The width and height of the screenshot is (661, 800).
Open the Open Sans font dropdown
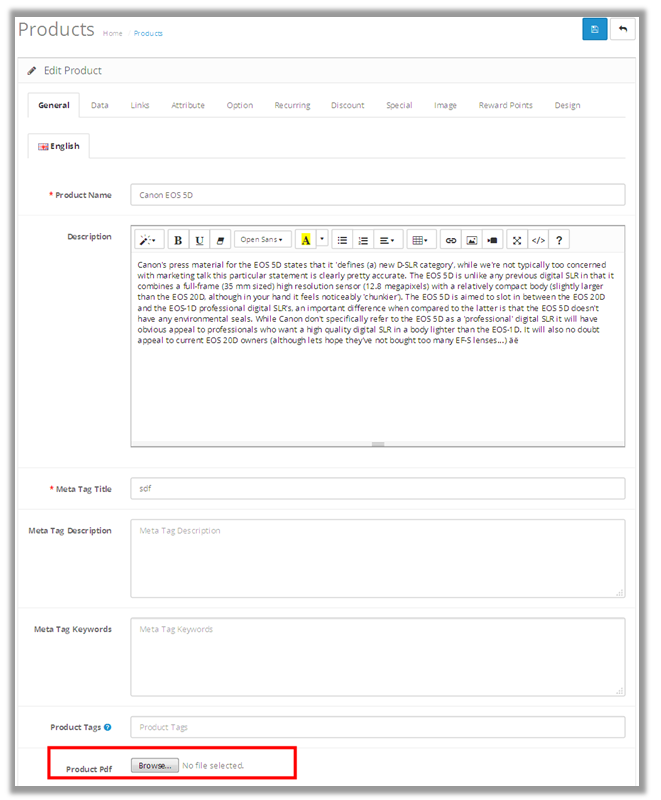coord(262,239)
